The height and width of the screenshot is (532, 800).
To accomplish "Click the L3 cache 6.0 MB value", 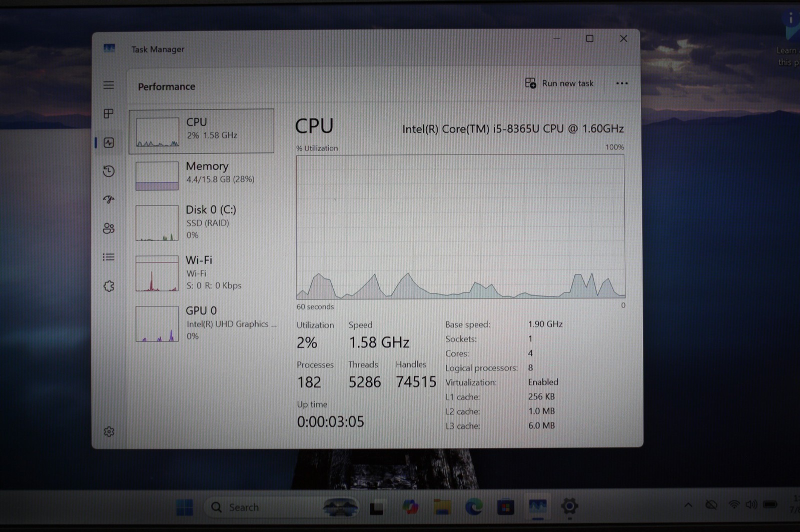I will tap(541, 425).
